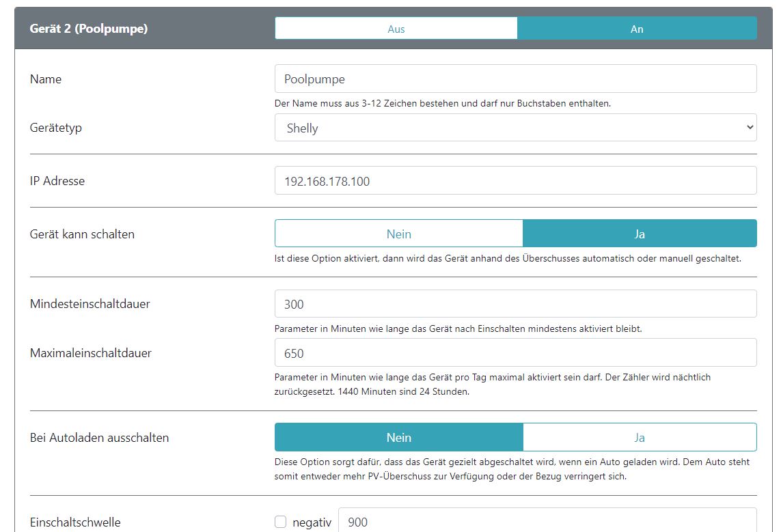Click the IP Adresse label text
Image resolution: width=781 pixels, height=532 pixels.
[57, 181]
